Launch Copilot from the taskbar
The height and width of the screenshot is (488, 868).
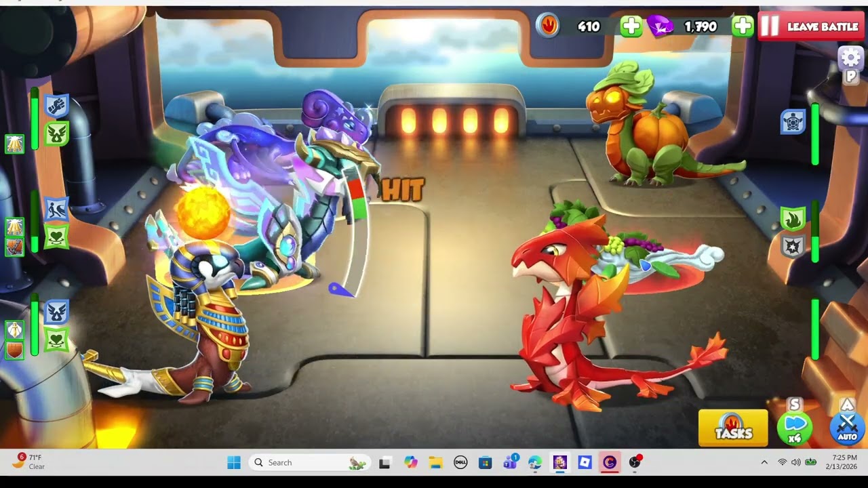(x=410, y=462)
